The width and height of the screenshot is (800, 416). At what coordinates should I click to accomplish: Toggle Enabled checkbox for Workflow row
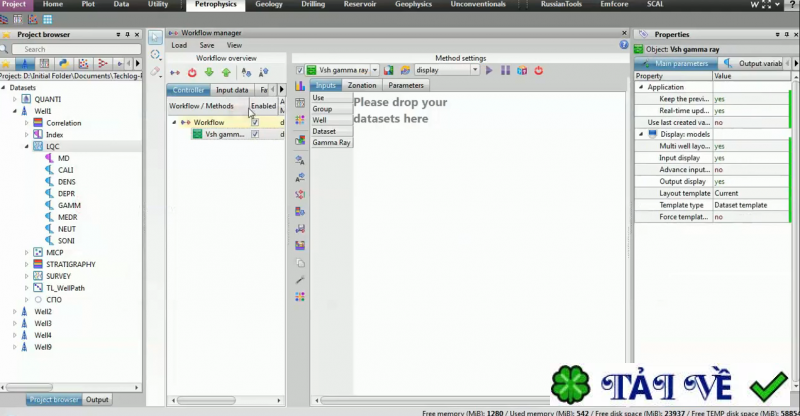(255, 123)
